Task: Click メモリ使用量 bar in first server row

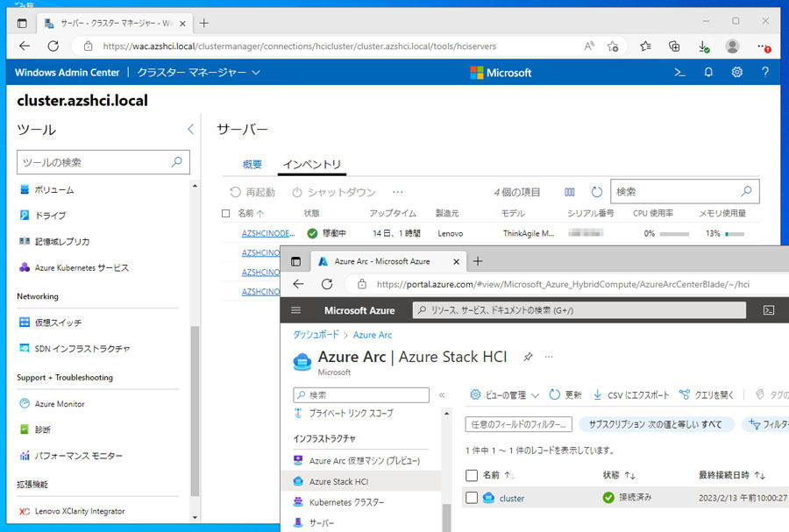Action: (x=735, y=234)
